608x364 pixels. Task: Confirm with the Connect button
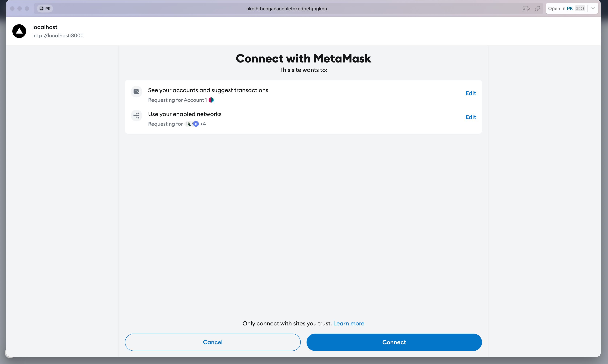click(394, 342)
